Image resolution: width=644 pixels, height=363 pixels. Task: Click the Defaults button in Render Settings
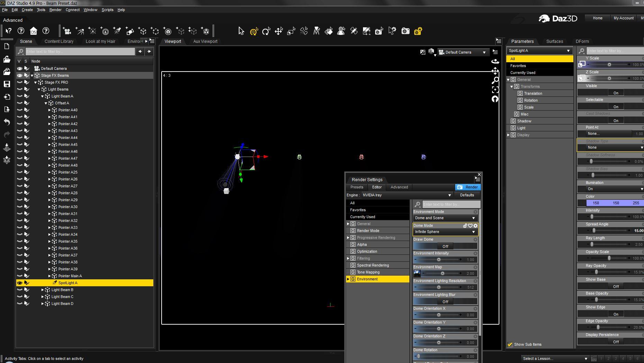point(467,195)
